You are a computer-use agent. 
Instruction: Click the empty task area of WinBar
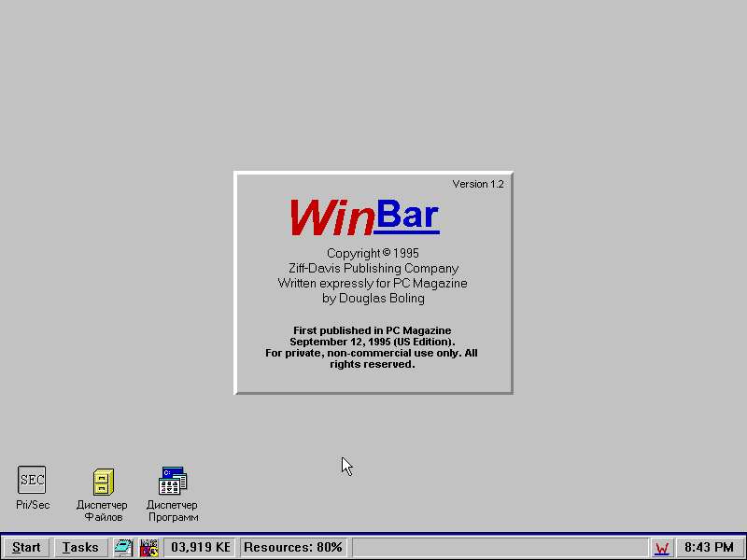point(500,548)
